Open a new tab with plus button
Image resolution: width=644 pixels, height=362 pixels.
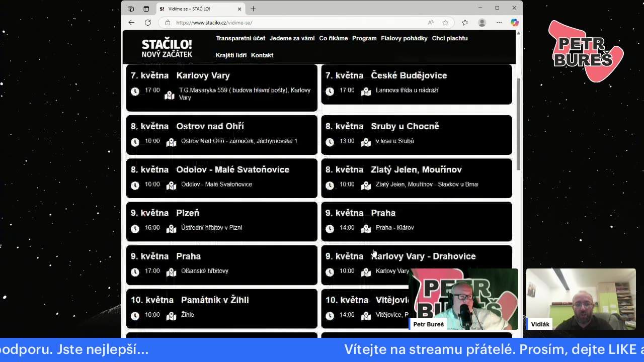pos(253,9)
